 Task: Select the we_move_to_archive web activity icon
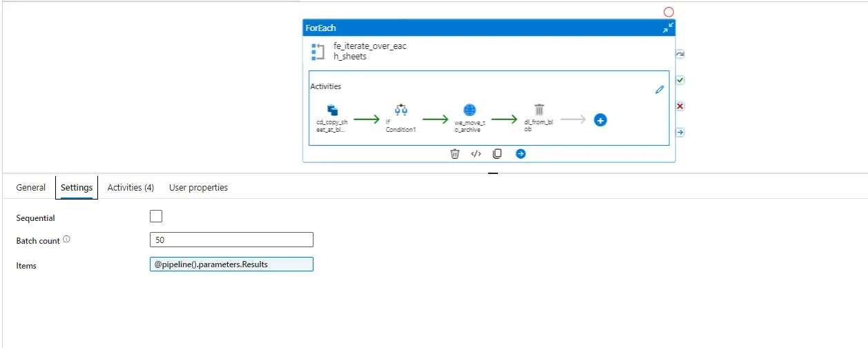coord(470,110)
